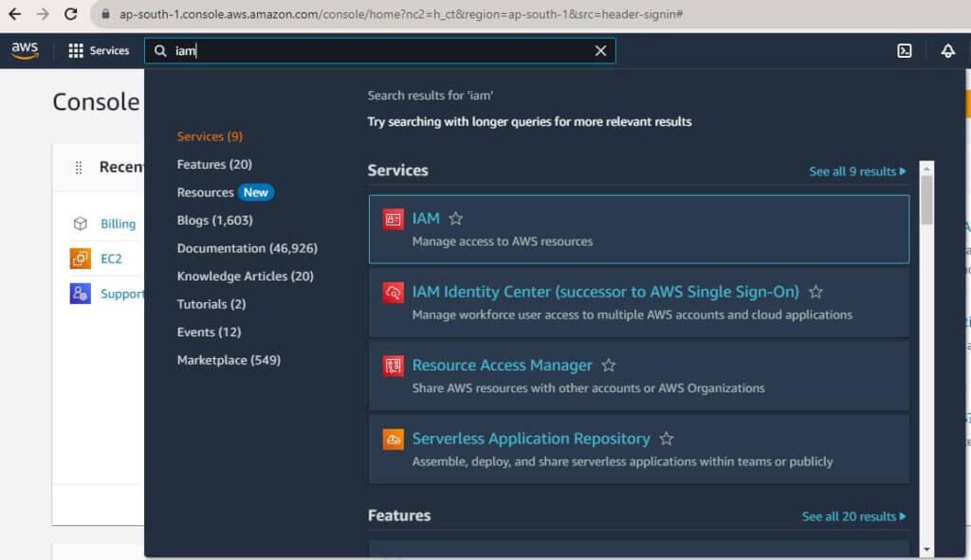Click the red IAM service icon
The width and height of the screenshot is (971, 560).
click(394, 219)
